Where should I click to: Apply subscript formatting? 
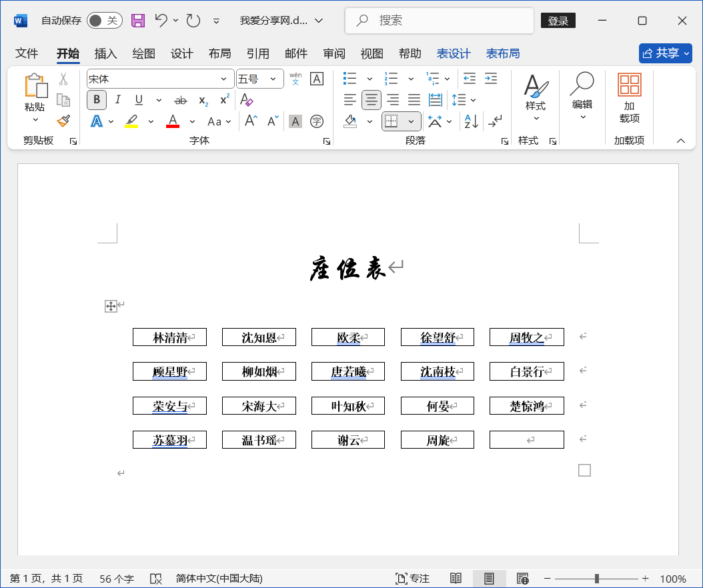click(x=203, y=101)
